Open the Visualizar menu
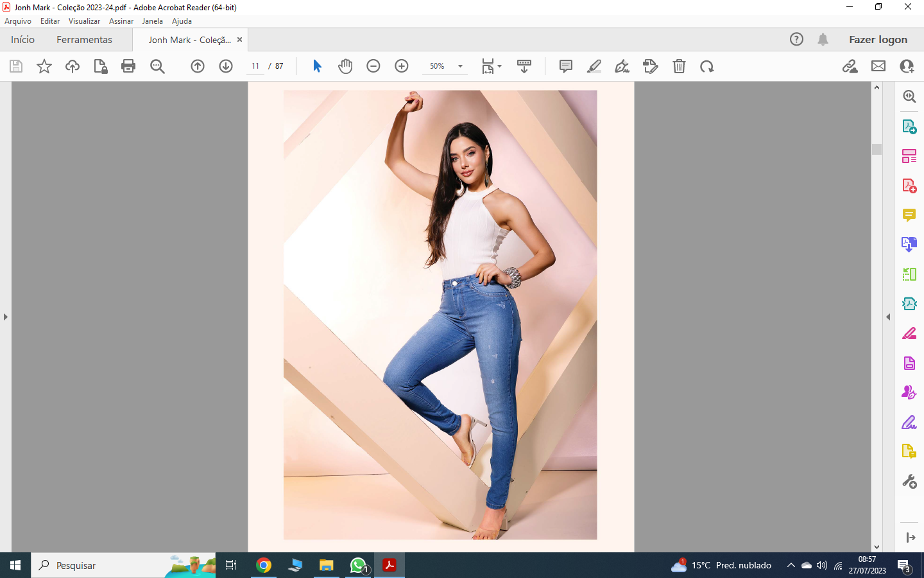 pos(84,21)
